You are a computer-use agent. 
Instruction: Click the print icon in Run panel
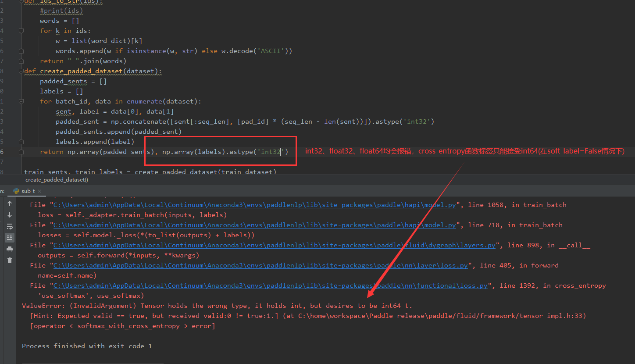coord(10,249)
